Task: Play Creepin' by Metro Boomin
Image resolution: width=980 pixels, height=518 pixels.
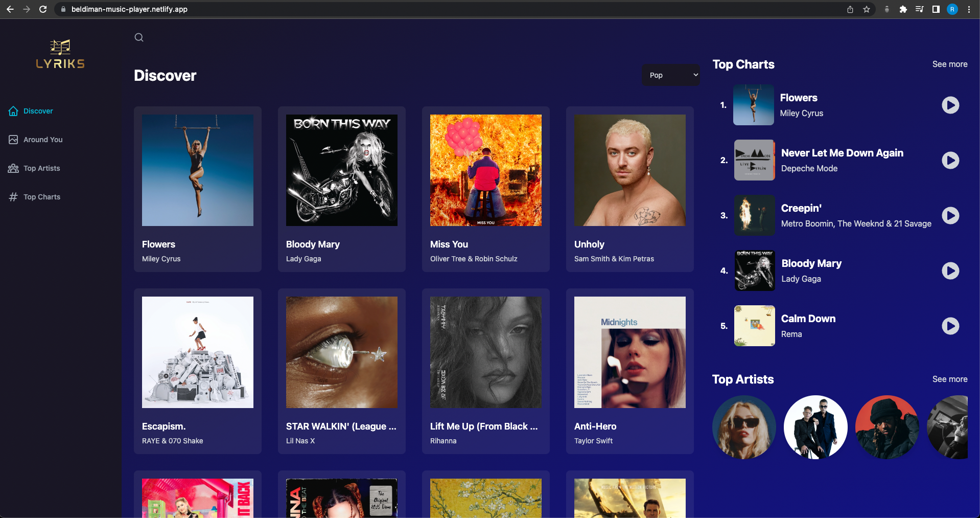Action: [950, 215]
